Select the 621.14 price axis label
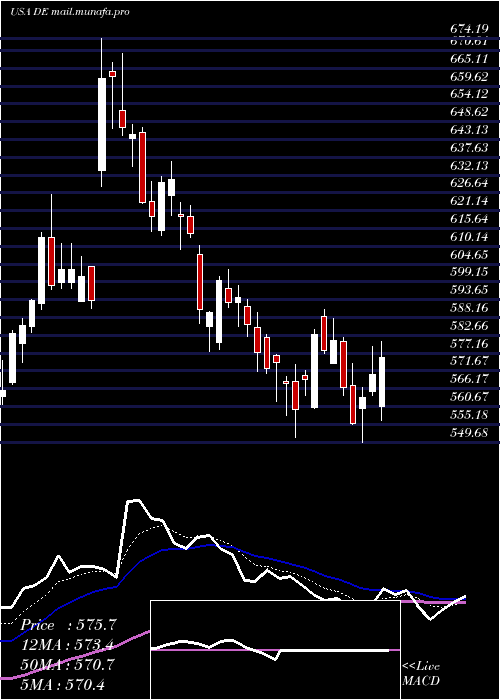This screenshot has width=500, height=700. click(x=469, y=201)
